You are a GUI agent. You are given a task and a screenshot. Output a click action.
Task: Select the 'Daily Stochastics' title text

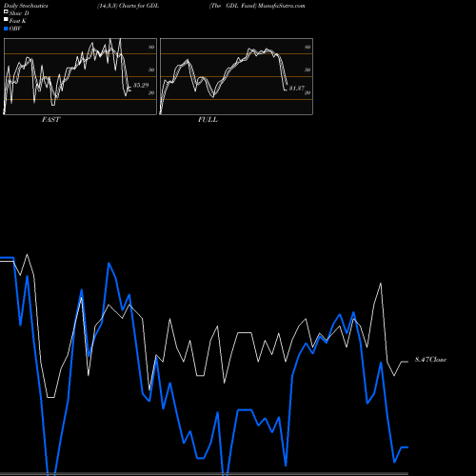pyautogui.click(x=26, y=6)
